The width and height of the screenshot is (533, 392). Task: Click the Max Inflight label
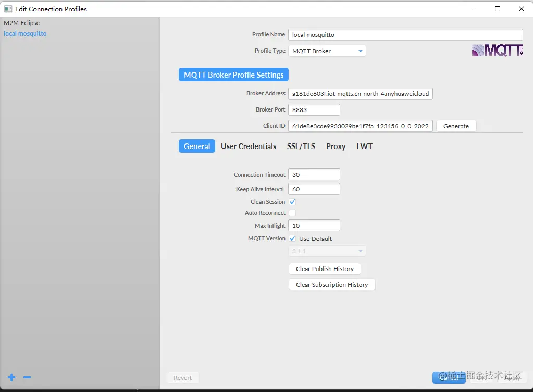tap(270, 226)
